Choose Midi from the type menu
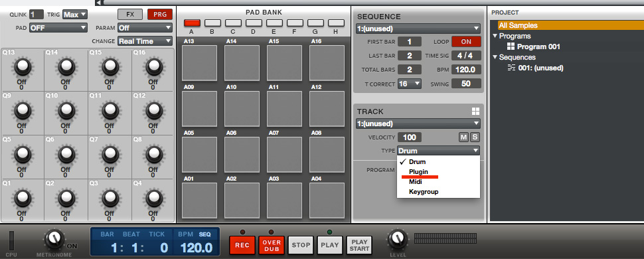Viewport: 644px width, 259px height. [x=438, y=182]
